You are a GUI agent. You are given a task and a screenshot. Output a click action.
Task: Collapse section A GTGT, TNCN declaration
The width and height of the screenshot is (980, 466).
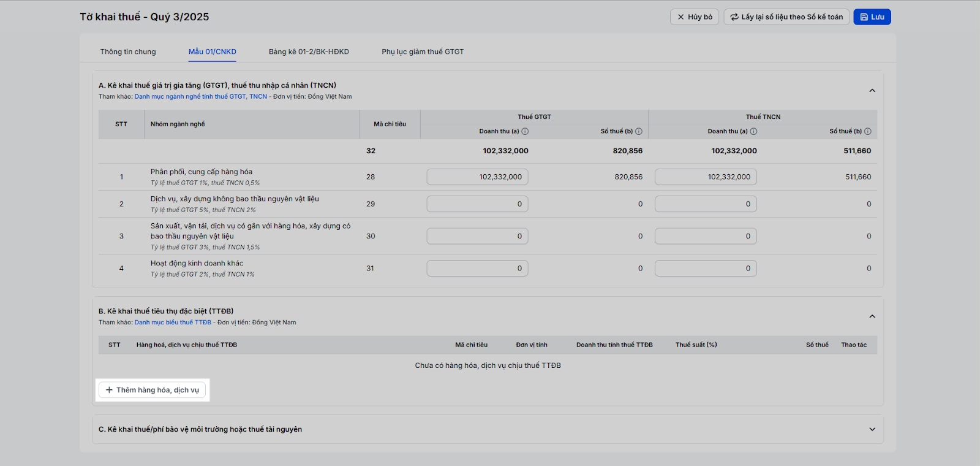[872, 91]
